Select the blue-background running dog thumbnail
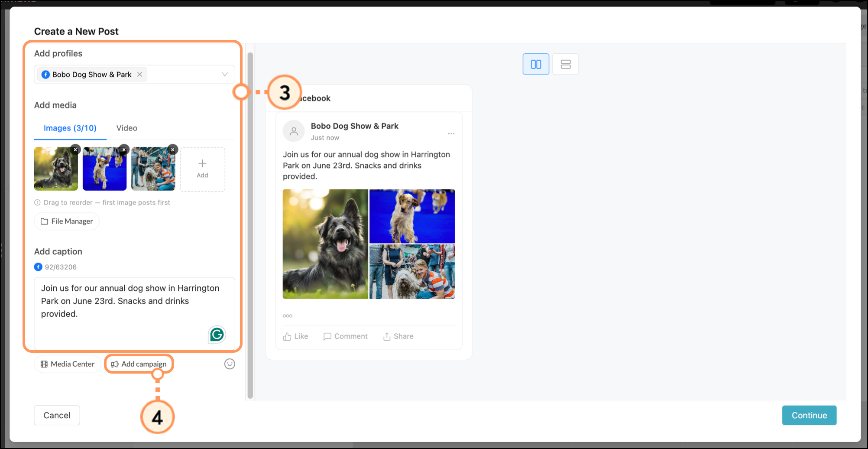The image size is (868, 449). coord(104,169)
